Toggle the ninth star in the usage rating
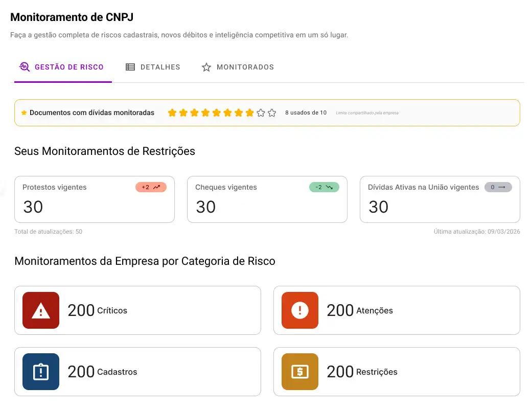 tap(261, 112)
